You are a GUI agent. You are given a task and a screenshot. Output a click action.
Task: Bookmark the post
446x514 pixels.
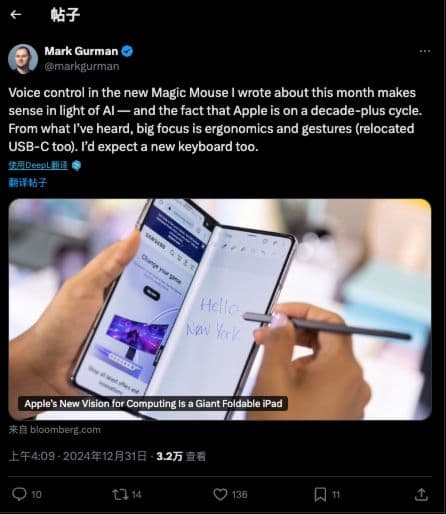coord(320,494)
